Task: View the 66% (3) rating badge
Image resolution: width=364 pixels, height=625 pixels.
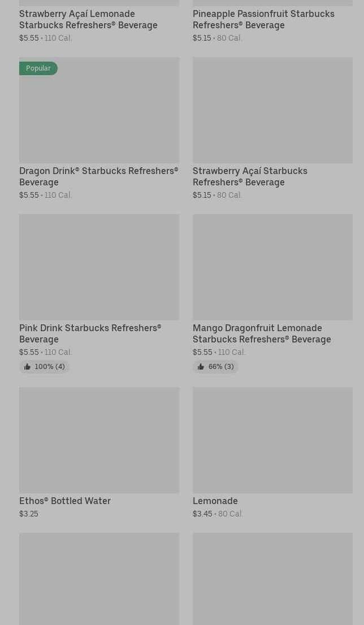Action: pyautogui.click(x=216, y=367)
